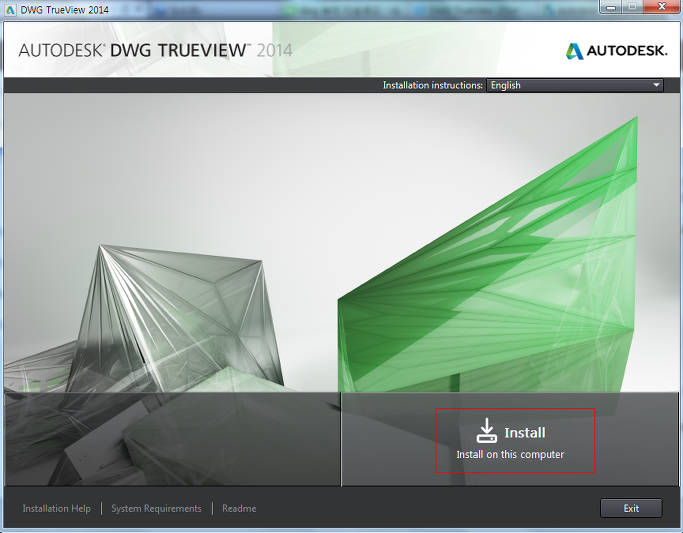The height and width of the screenshot is (533, 683).
Task: Close the DWG TrueView 2014 window
Action: click(x=662, y=7)
